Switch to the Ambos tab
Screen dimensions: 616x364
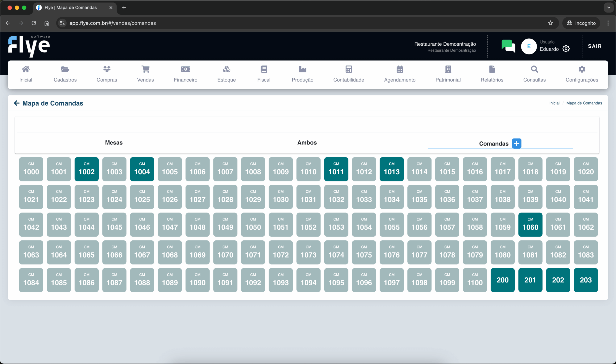coord(307,143)
